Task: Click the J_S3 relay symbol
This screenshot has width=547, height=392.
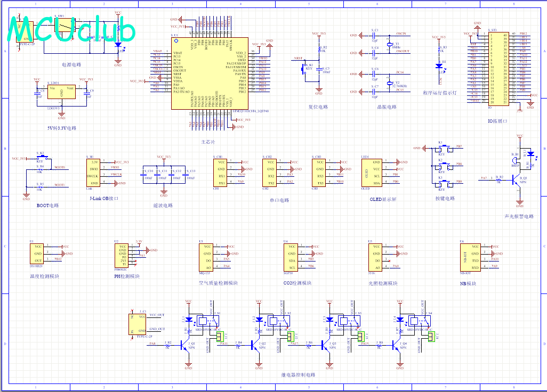Action: point(350,321)
